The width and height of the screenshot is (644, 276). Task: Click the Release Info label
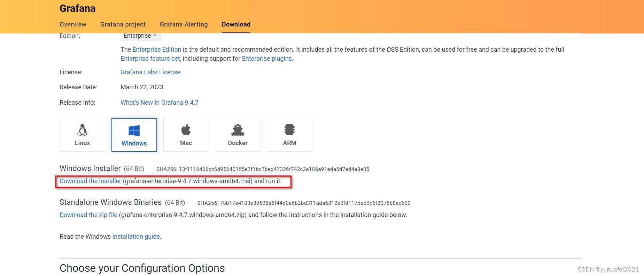77,103
